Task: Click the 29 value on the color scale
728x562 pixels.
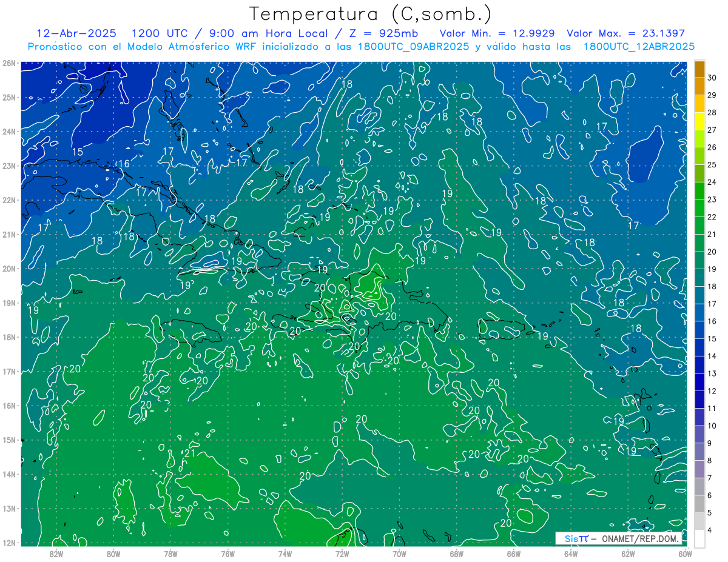Action: click(x=712, y=95)
